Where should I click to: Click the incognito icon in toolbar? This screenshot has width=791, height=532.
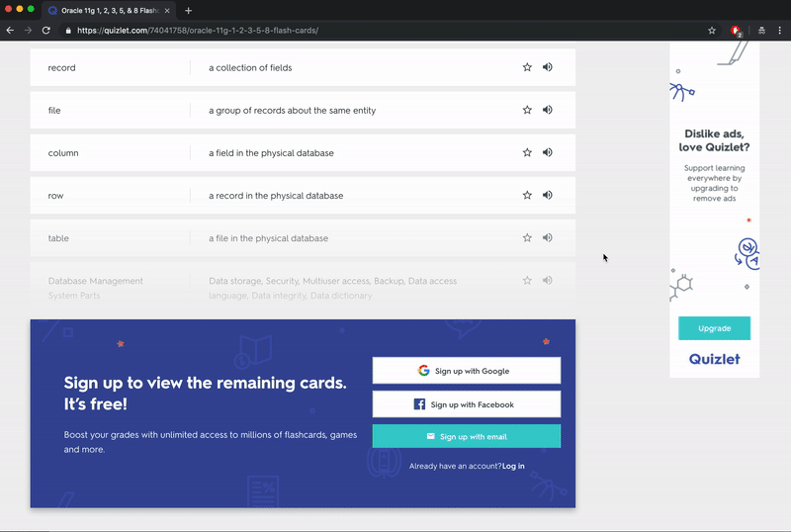tap(761, 31)
